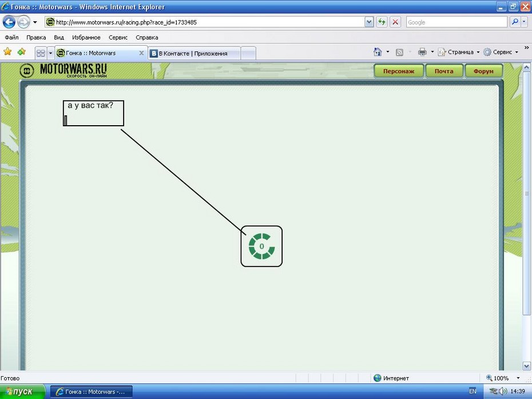This screenshot has width=532, height=399.
Task: Click the green loading spinner in the page
Action: pyautogui.click(x=261, y=246)
